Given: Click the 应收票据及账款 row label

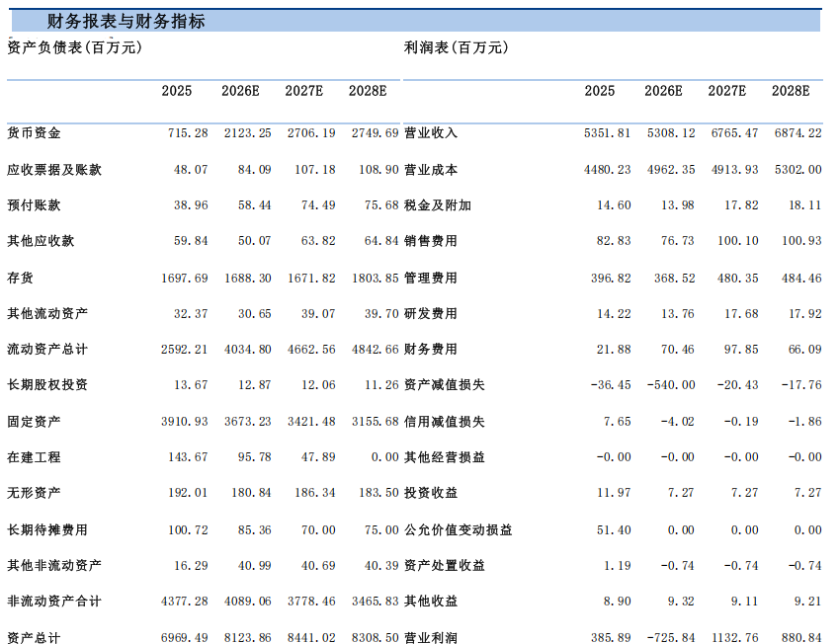Looking at the screenshot, I should [54, 170].
